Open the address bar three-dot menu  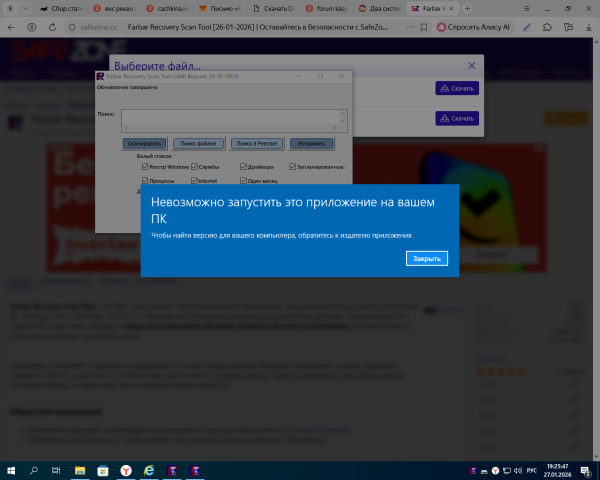tap(410, 27)
